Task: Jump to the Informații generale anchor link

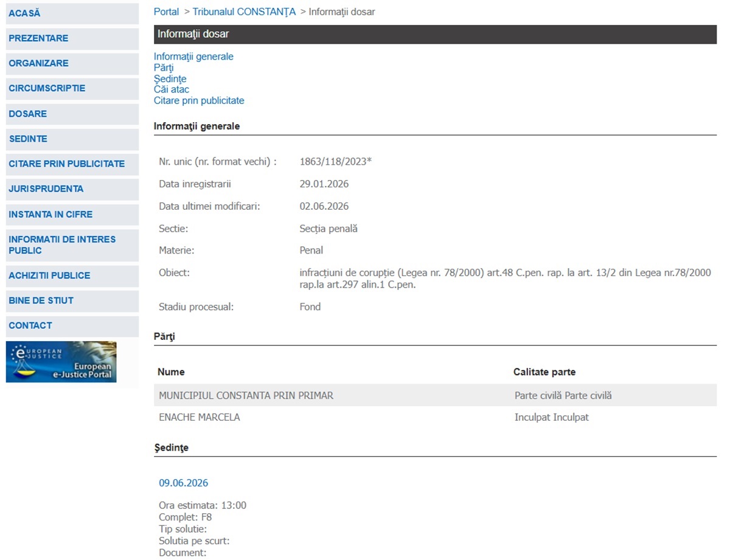Action: [x=193, y=57]
